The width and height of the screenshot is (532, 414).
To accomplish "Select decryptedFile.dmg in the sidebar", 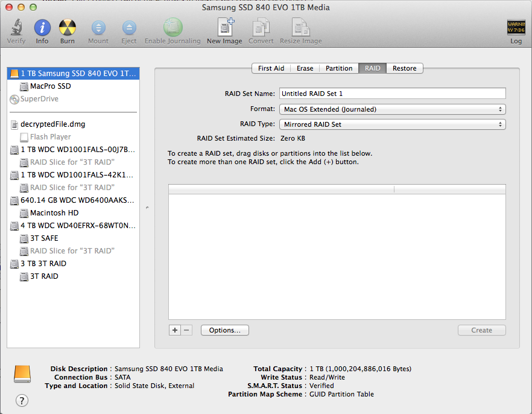I will point(52,124).
